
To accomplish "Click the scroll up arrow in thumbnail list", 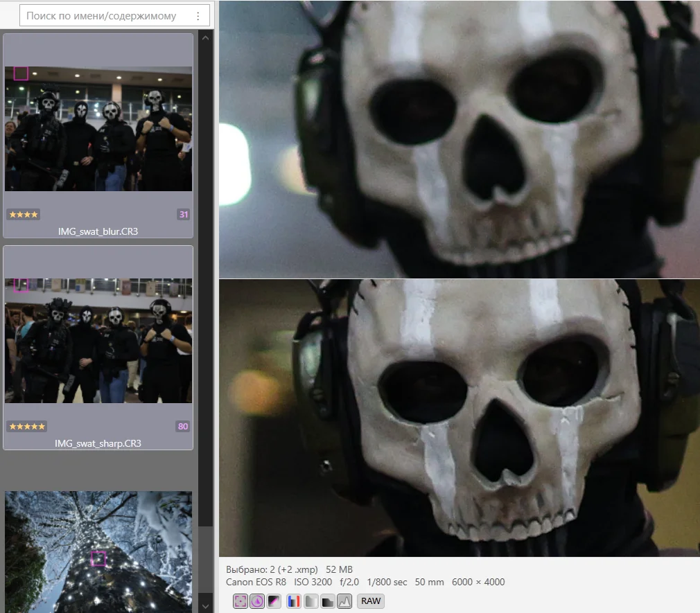I will coord(205,38).
